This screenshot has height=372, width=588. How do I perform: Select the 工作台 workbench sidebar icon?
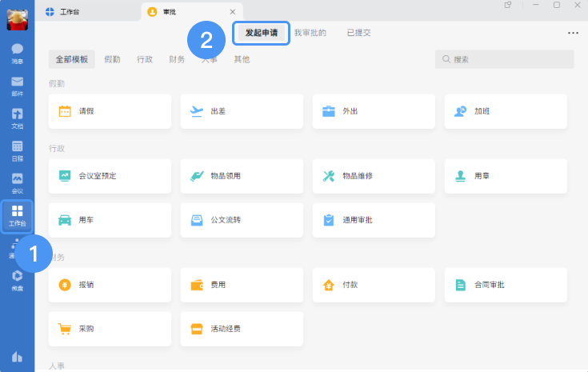coord(17,215)
